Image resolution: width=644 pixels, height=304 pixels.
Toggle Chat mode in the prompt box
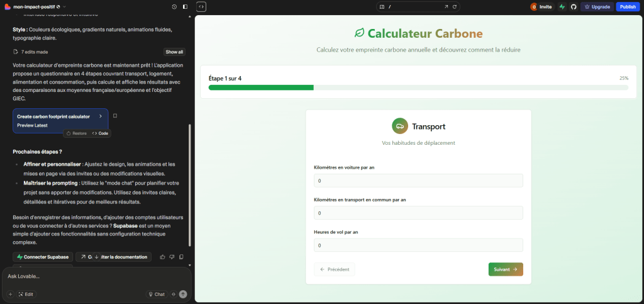[x=157, y=294]
